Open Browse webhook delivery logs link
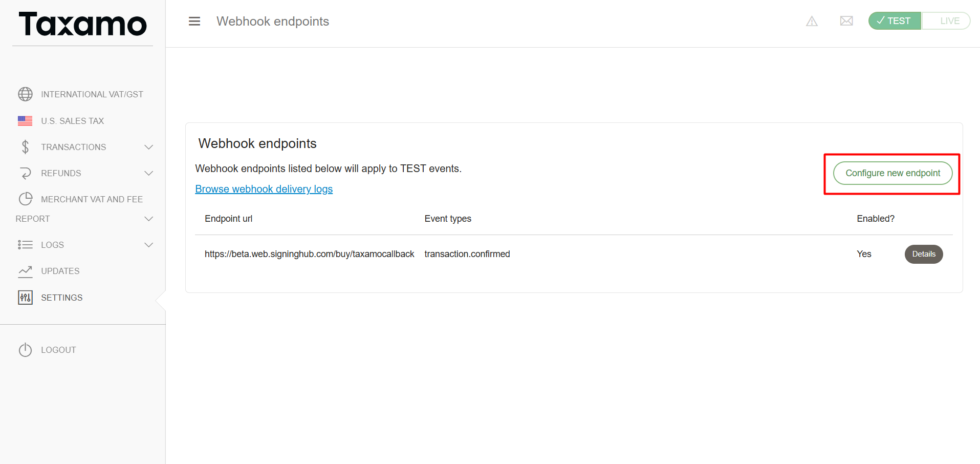This screenshot has width=980, height=464. (x=264, y=189)
